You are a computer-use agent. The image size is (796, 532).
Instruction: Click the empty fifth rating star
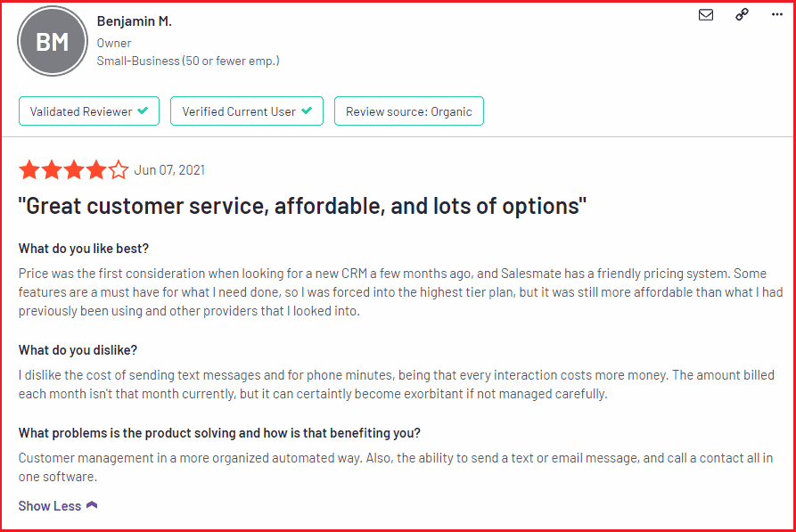click(x=119, y=170)
